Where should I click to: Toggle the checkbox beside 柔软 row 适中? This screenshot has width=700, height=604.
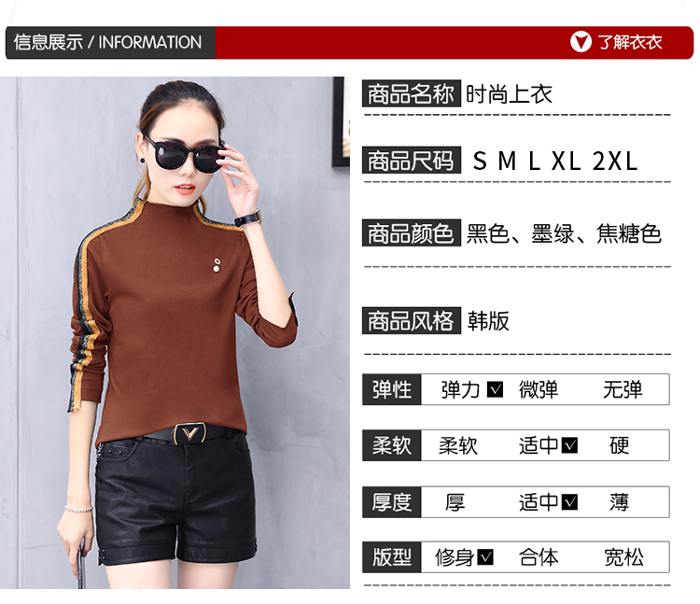[x=569, y=445]
